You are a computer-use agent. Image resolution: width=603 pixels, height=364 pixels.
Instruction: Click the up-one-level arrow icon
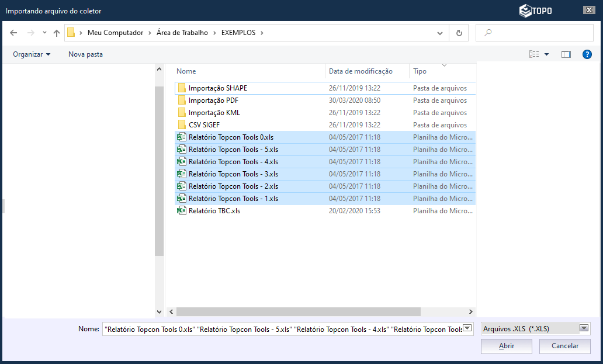coord(57,33)
